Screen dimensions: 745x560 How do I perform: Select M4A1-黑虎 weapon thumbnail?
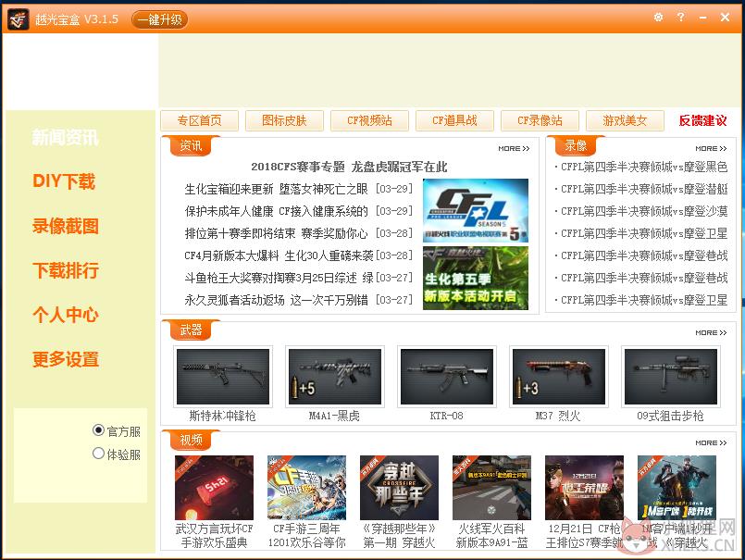point(335,377)
